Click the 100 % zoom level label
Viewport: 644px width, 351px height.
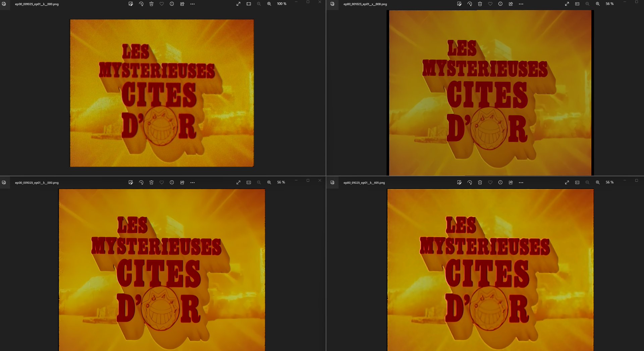point(282,4)
